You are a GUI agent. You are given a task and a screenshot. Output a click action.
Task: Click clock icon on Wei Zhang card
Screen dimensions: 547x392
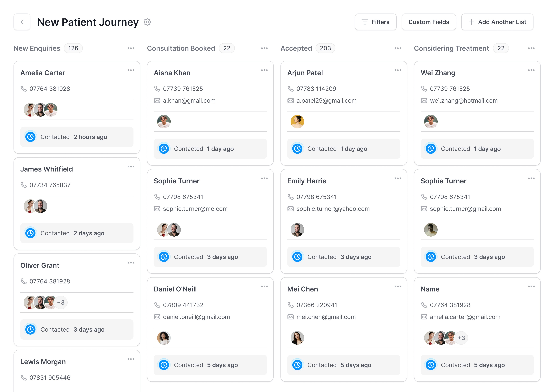pyautogui.click(x=431, y=149)
